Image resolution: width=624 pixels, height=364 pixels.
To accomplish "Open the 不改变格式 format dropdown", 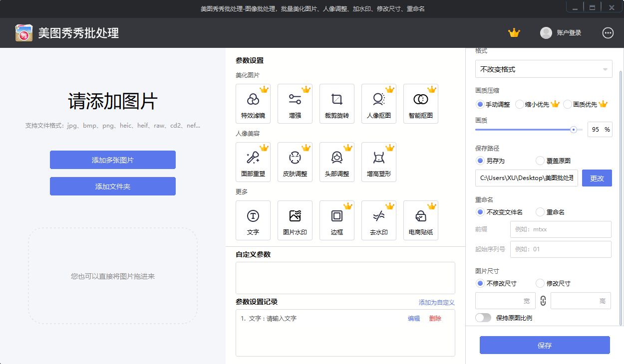I will tap(544, 69).
